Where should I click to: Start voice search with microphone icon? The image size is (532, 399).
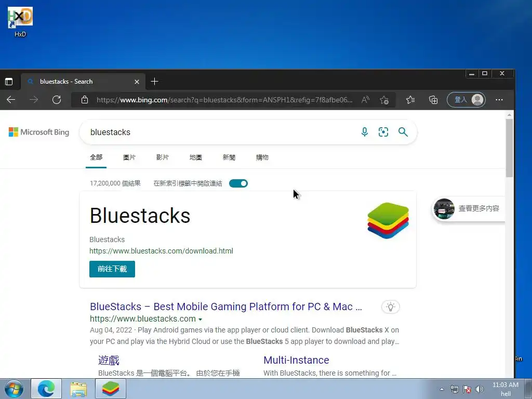(x=365, y=131)
